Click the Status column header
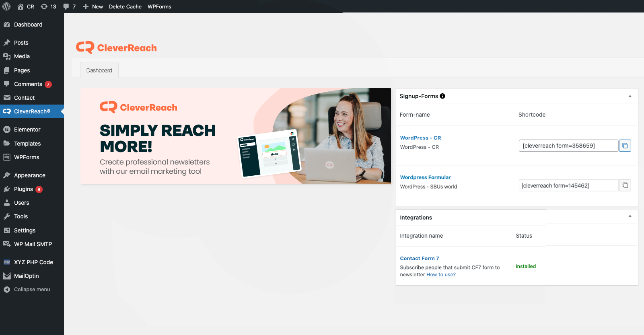The height and width of the screenshot is (335, 644). [524, 236]
